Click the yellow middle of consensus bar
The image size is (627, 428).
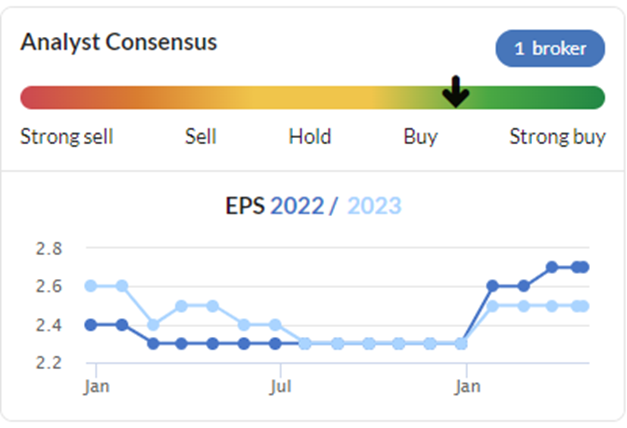point(313,98)
